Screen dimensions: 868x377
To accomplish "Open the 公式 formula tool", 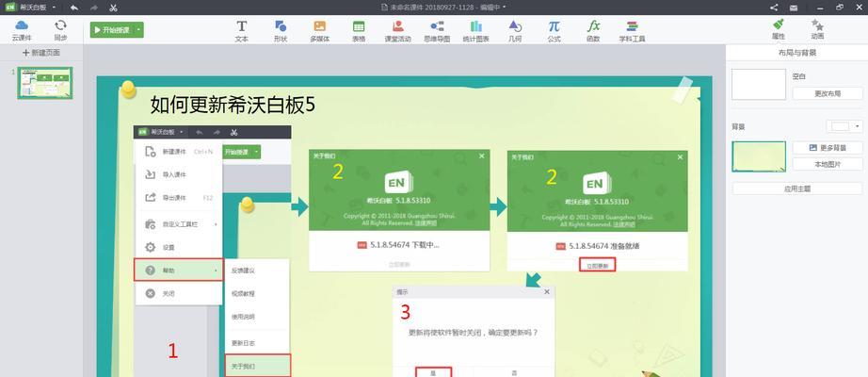I will click(x=555, y=31).
